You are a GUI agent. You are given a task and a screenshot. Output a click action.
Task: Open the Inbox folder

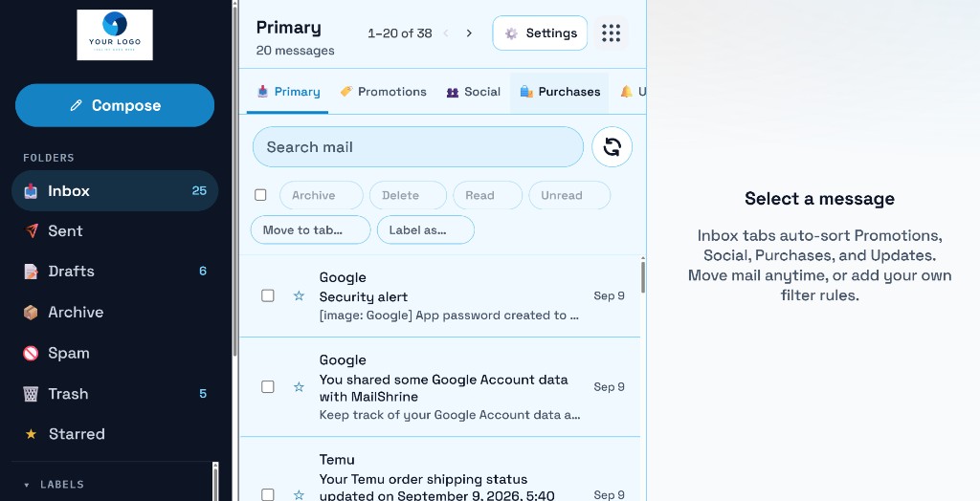tap(115, 190)
